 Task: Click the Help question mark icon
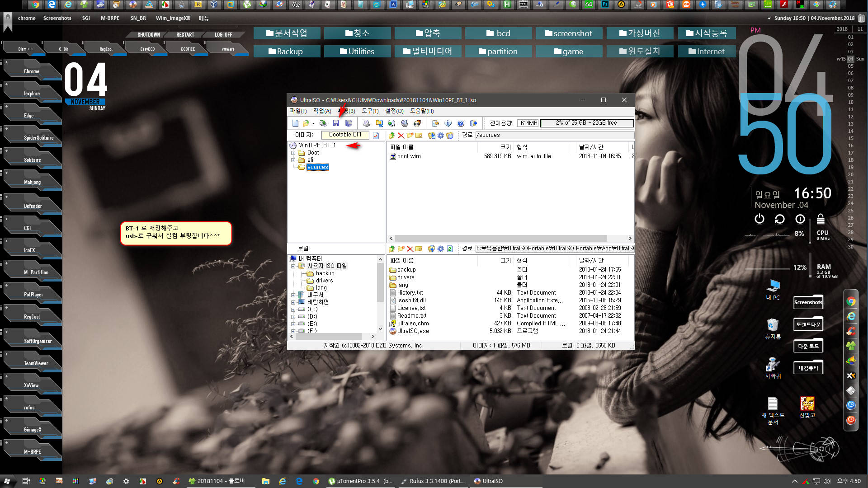point(461,123)
